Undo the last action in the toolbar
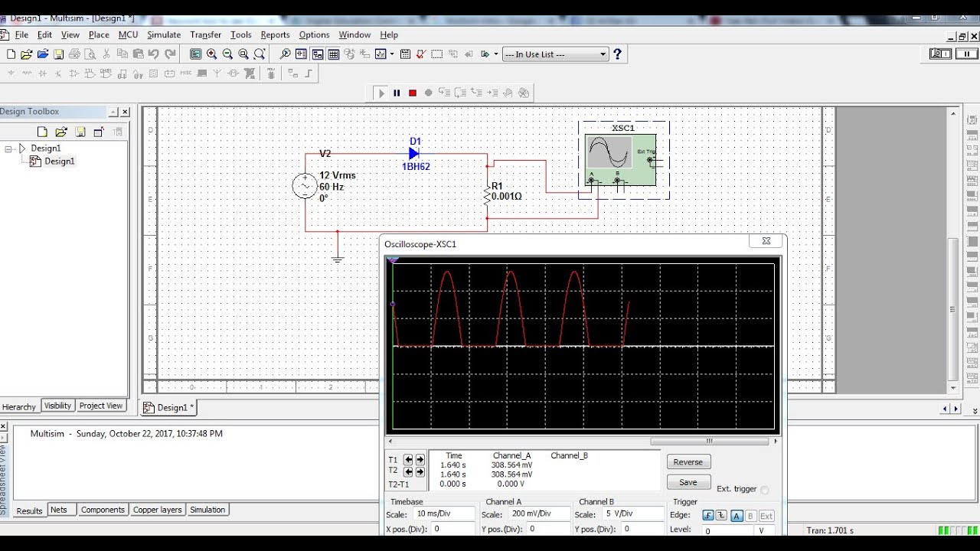Viewport: 980px width, 551px height. pos(154,54)
